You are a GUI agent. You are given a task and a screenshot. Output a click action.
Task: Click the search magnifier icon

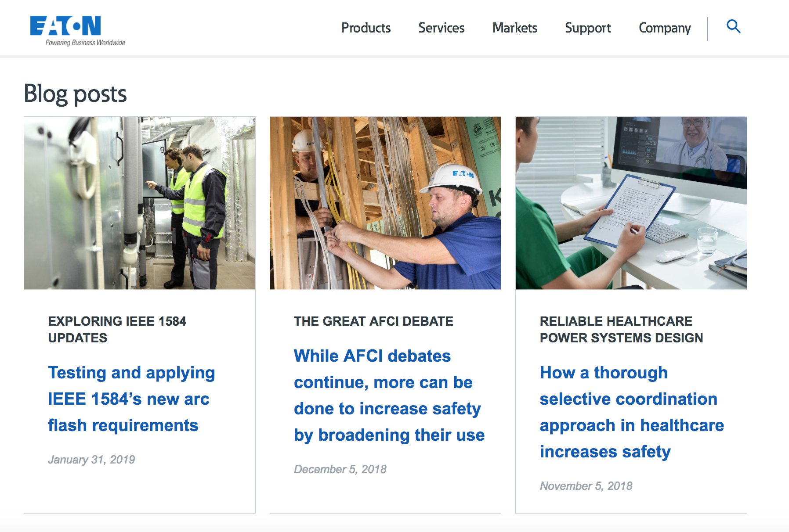pyautogui.click(x=733, y=27)
